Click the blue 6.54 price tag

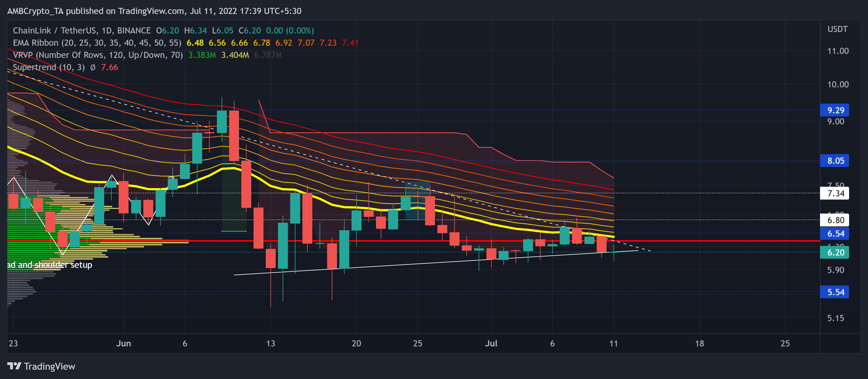coord(835,234)
